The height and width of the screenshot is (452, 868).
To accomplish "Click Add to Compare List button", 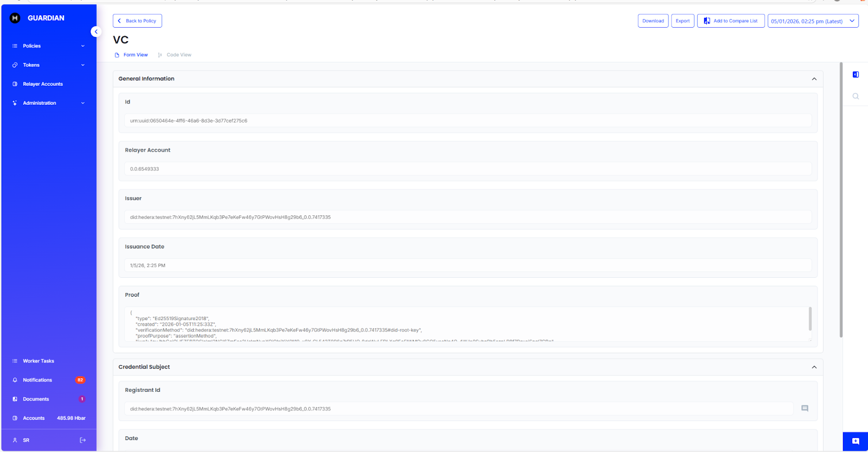I will tap(731, 21).
